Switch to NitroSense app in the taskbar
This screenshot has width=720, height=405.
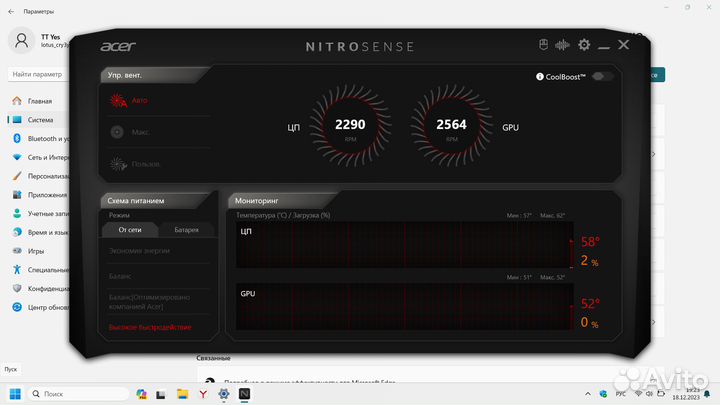coord(244,394)
